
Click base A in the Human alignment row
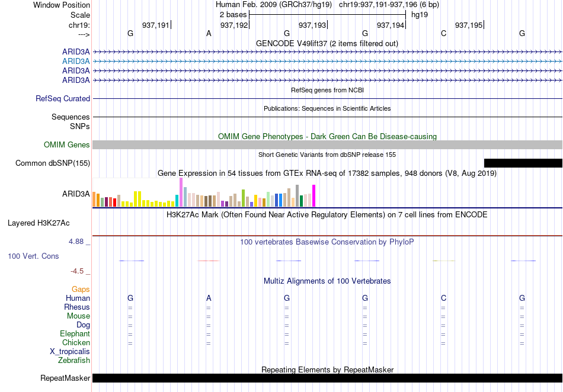(209, 298)
